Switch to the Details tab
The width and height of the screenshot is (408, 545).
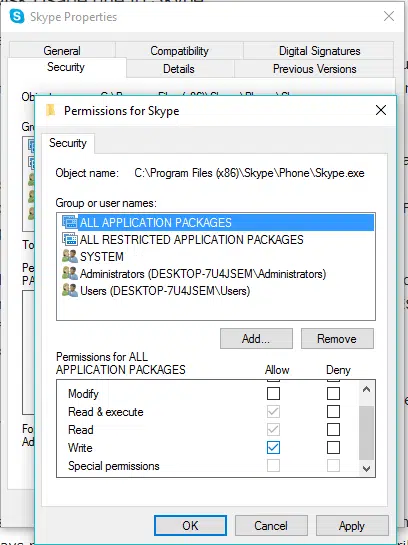click(x=179, y=68)
